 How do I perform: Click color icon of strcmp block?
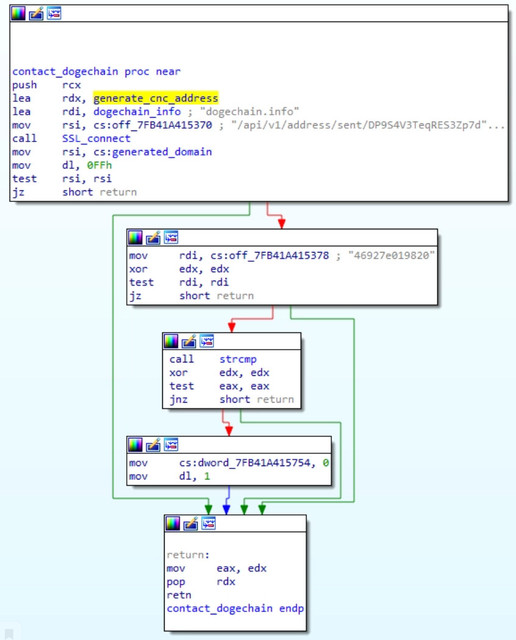[x=171, y=341]
